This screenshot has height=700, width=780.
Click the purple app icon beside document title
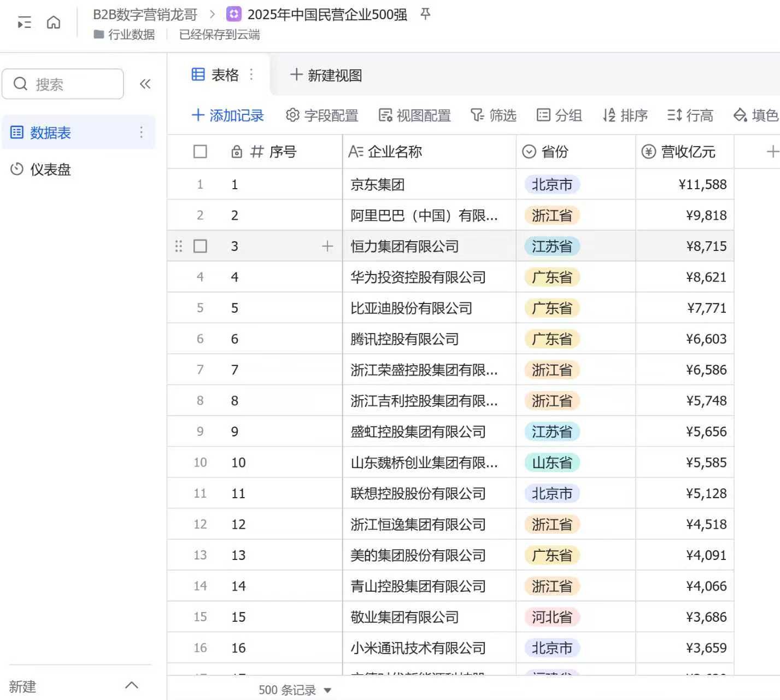point(234,14)
